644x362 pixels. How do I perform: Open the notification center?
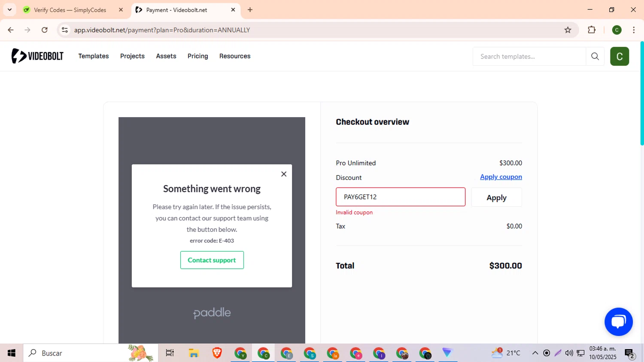coord(630,353)
